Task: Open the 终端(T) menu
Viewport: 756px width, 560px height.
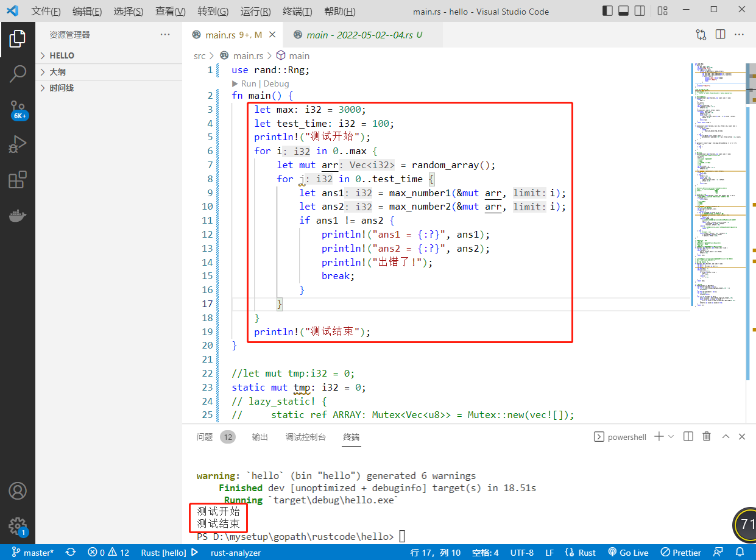Action: (x=297, y=12)
